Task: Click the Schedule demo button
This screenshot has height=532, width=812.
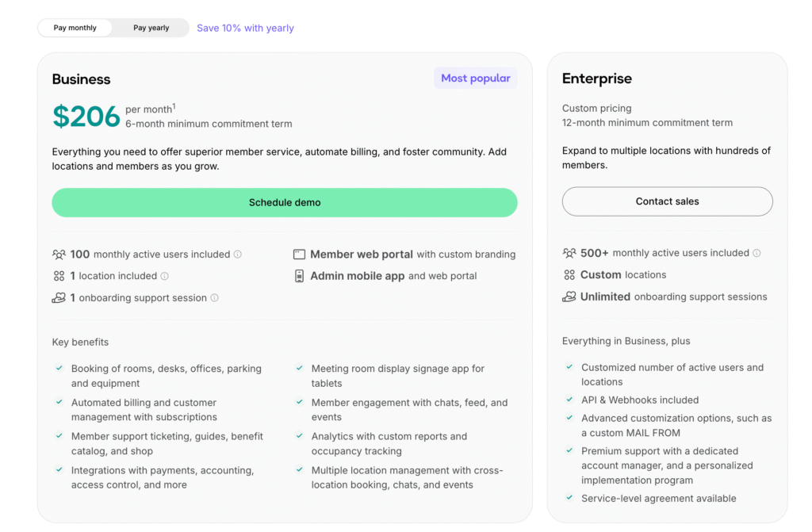Action: 284,202
